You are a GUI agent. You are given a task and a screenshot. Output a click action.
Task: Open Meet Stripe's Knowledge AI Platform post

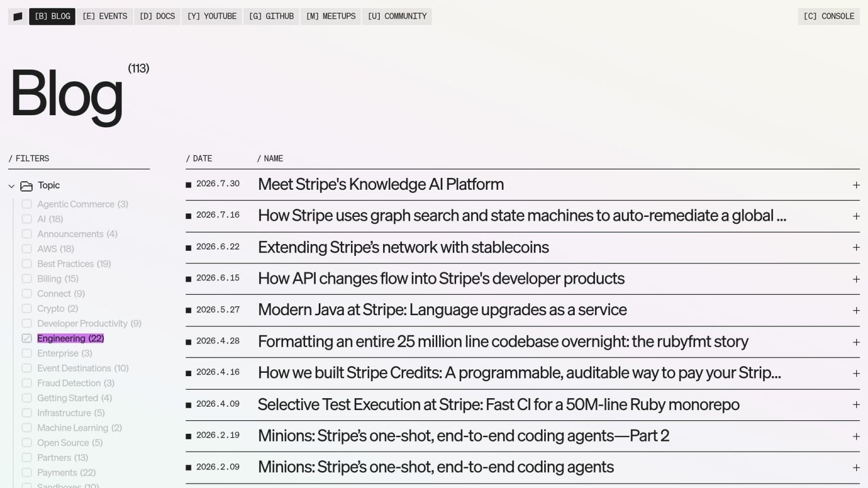tap(381, 185)
